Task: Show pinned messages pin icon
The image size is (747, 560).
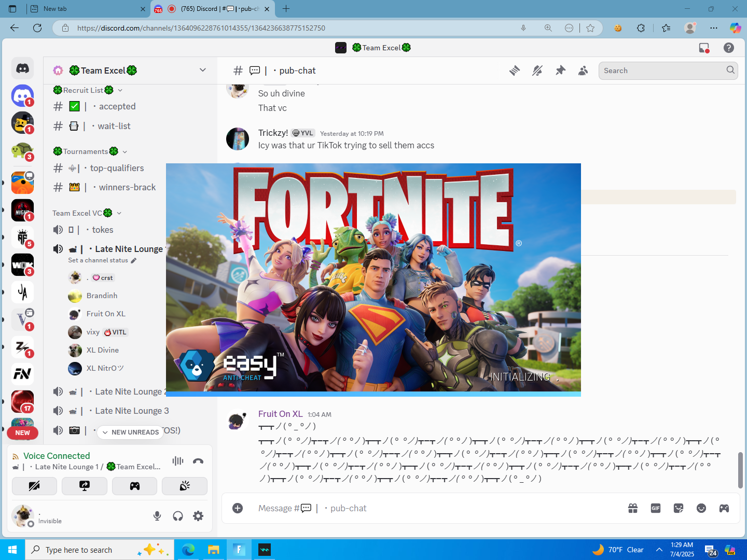Action: click(560, 71)
